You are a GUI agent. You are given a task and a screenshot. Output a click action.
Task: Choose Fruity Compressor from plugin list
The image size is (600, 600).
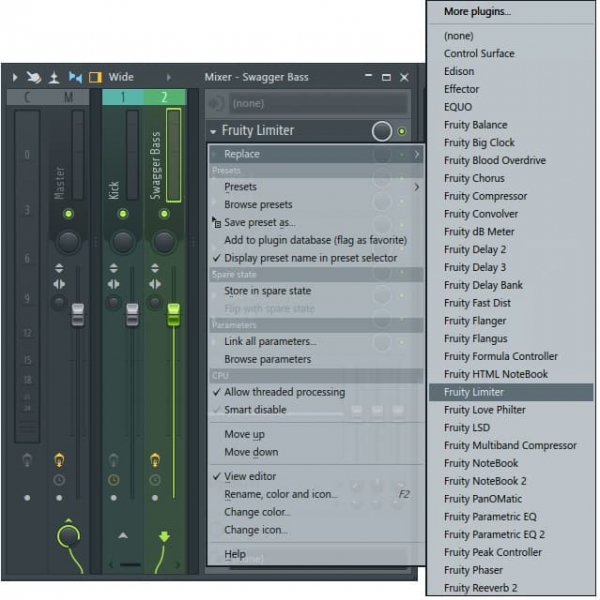511,196
